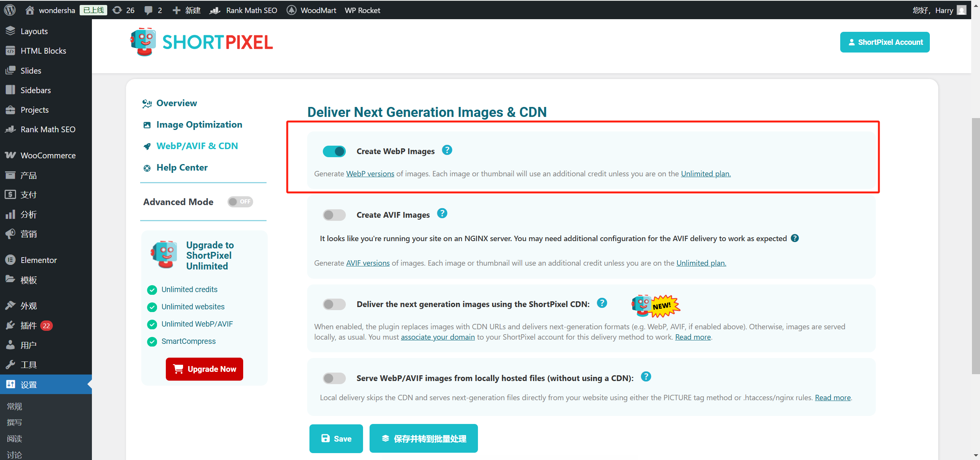Click the Create WebP Images help icon

point(447,150)
